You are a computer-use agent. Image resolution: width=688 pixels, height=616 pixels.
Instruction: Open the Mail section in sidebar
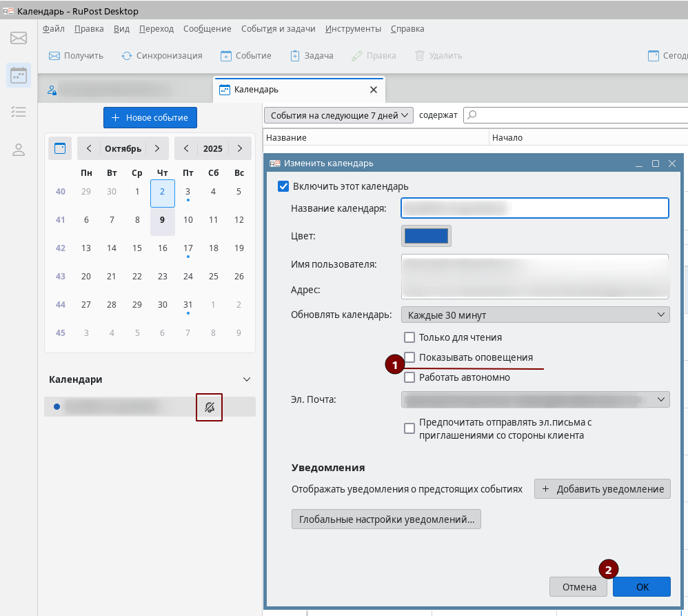[x=19, y=38]
